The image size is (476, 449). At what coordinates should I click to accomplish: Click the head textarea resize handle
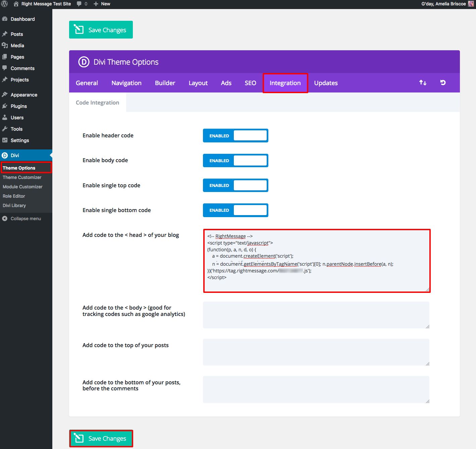(x=427, y=290)
